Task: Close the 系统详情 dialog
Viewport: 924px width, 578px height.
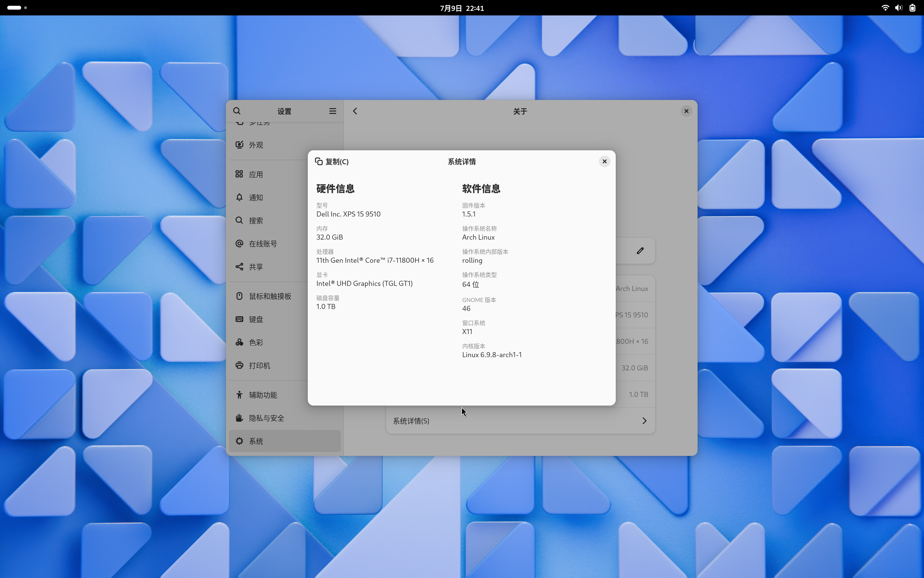Action: pos(604,161)
